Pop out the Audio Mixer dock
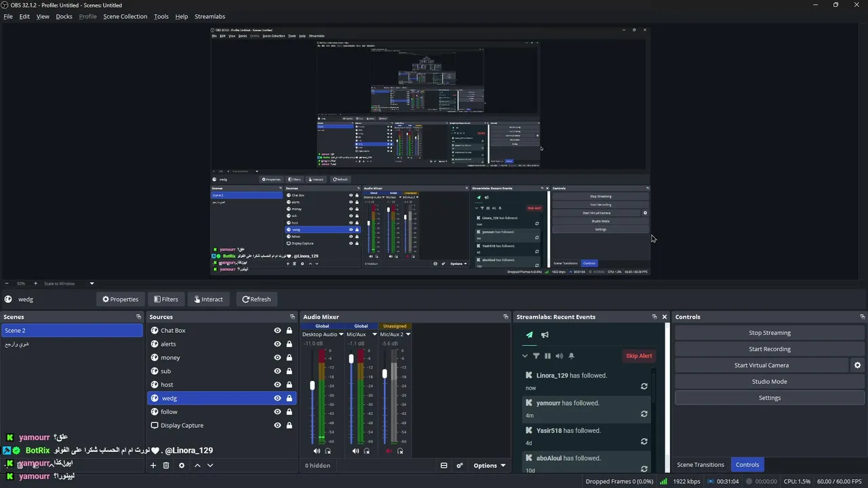Viewport: 868px width, 488px height. click(x=505, y=317)
